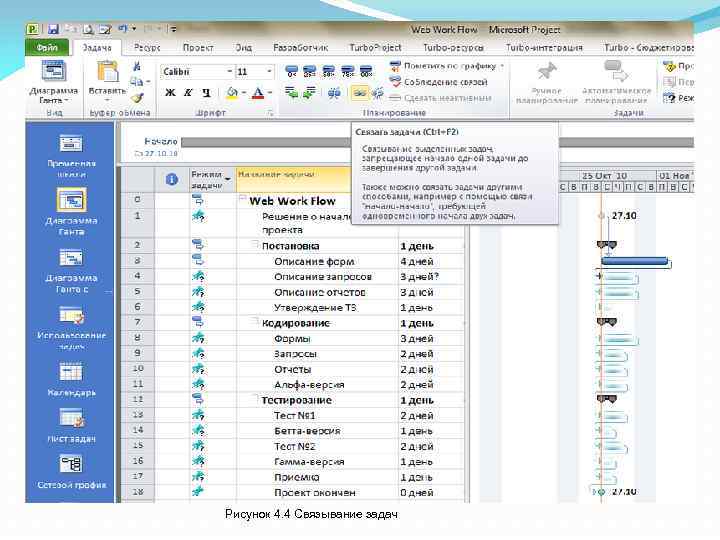Viewport: 720px width, 540px height.
Task: Collapse the Тестирование summary task
Action: [x=255, y=398]
